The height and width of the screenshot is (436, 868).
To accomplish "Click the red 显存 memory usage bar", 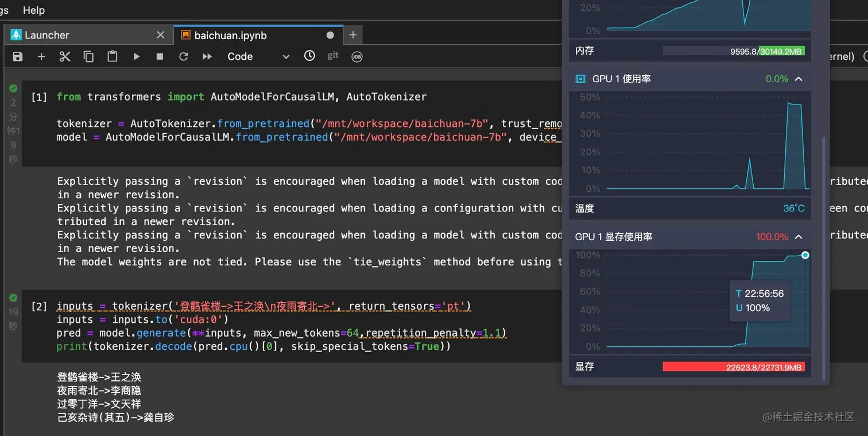I will pos(733,366).
